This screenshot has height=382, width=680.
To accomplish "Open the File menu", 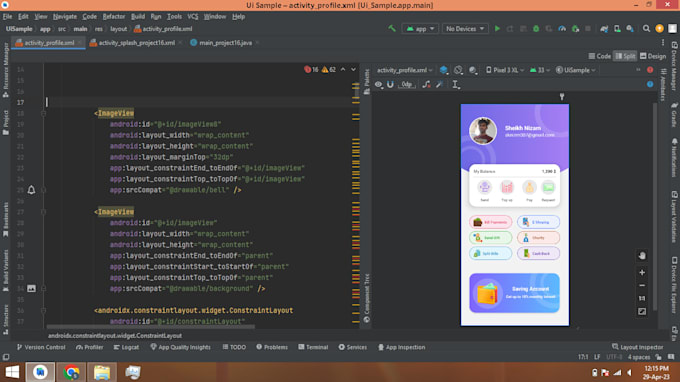I will [7, 16].
